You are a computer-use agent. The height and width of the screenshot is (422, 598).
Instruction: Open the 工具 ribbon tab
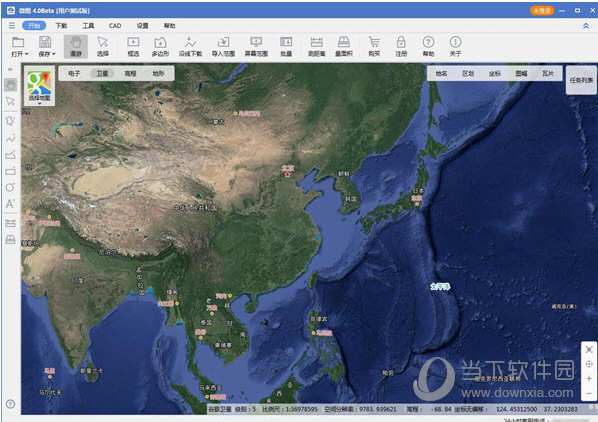[88, 26]
